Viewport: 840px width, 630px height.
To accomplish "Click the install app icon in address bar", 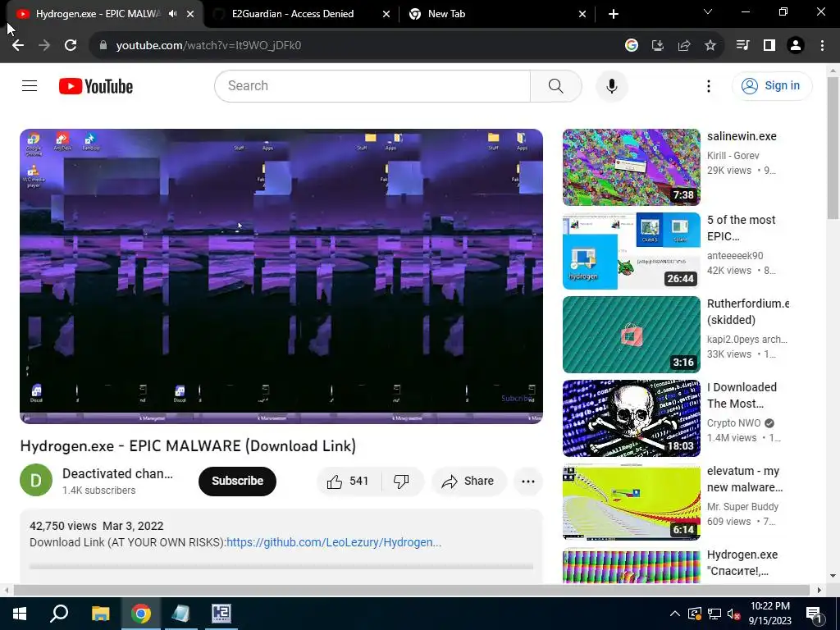I will pyautogui.click(x=658, y=46).
